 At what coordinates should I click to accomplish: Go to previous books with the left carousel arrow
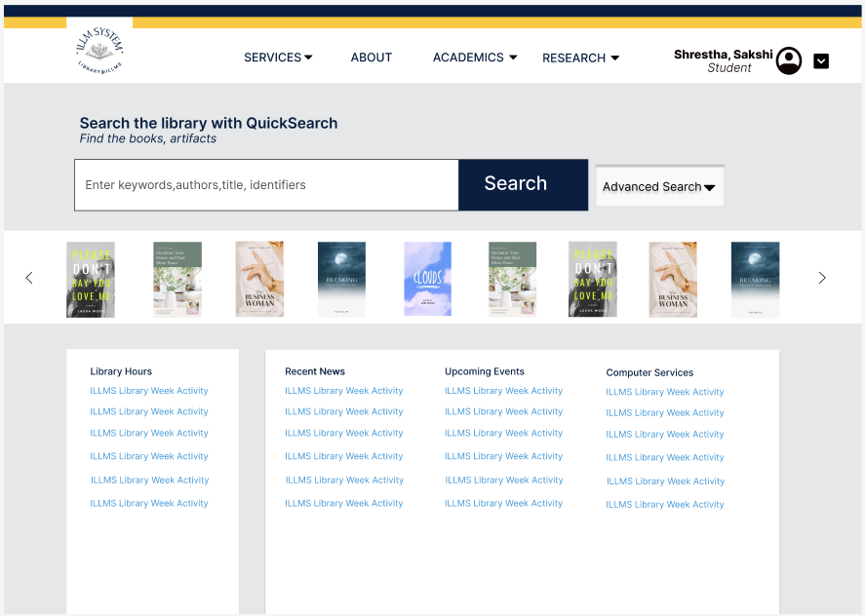point(29,278)
